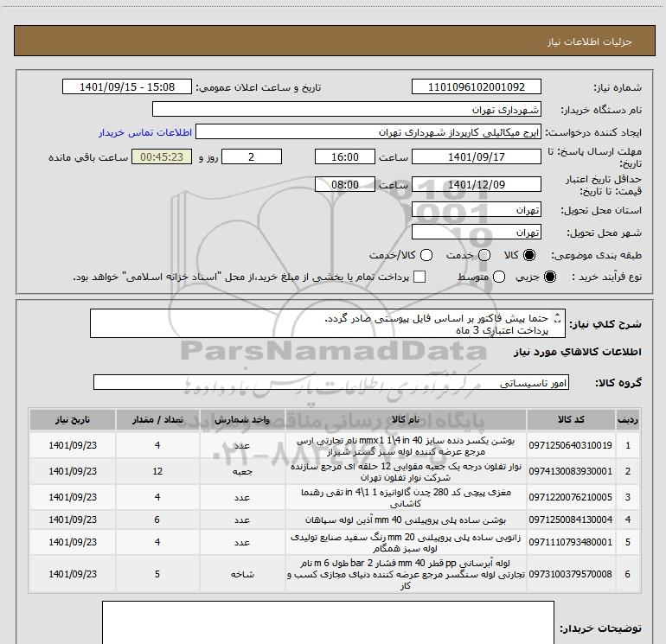Click the response deadline date 1401/09/17

point(476,156)
